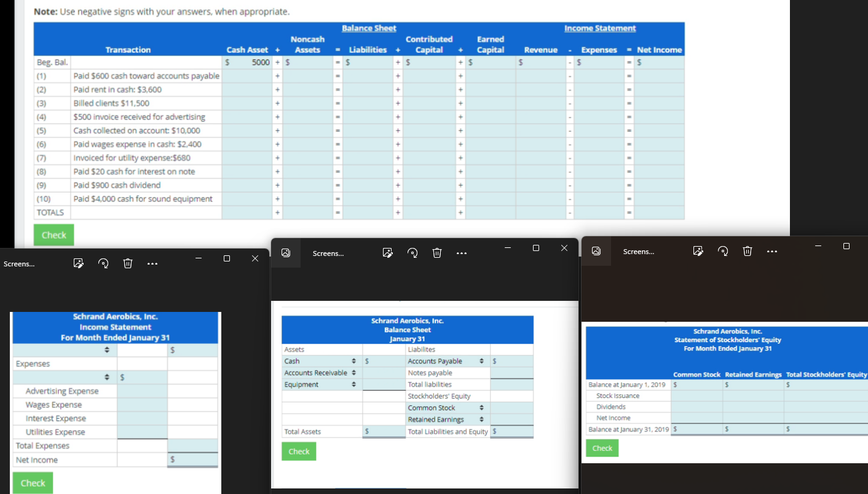Click the Advertising Expense amount field

[x=142, y=391]
